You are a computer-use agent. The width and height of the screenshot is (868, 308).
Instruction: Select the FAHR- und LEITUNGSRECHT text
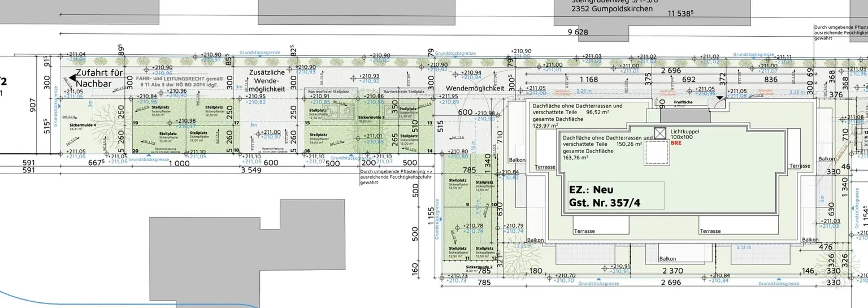click(x=180, y=80)
